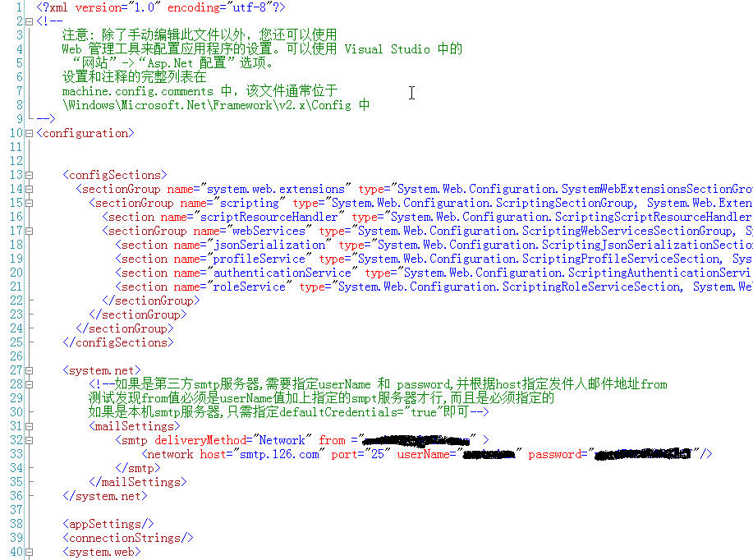The height and width of the screenshot is (560, 753).
Task: Click line number 37 in gutter
Action: [x=16, y=510]
